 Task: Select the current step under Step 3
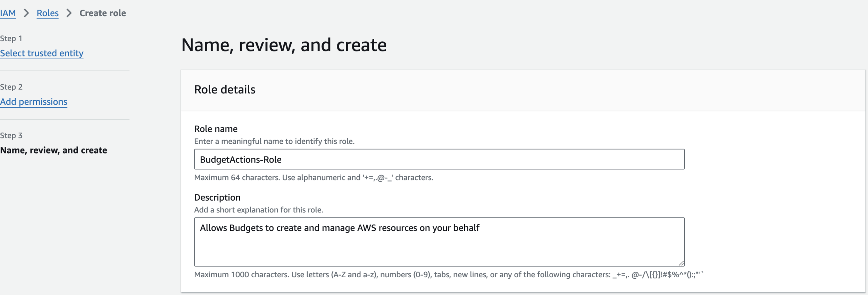53,150
